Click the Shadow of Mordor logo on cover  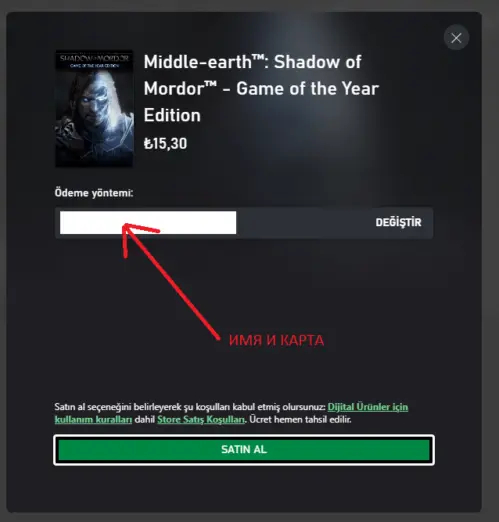(94, 60)
